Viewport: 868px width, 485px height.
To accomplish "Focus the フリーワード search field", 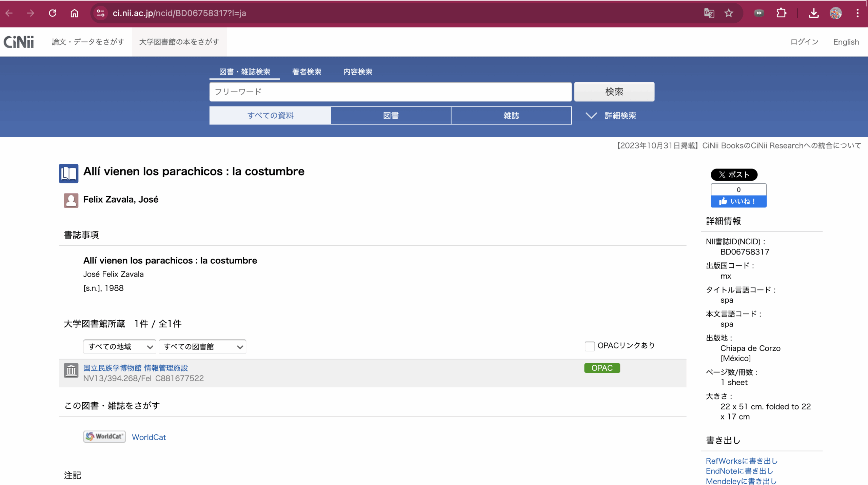I will pyautogui.click(x=390, y=92).
